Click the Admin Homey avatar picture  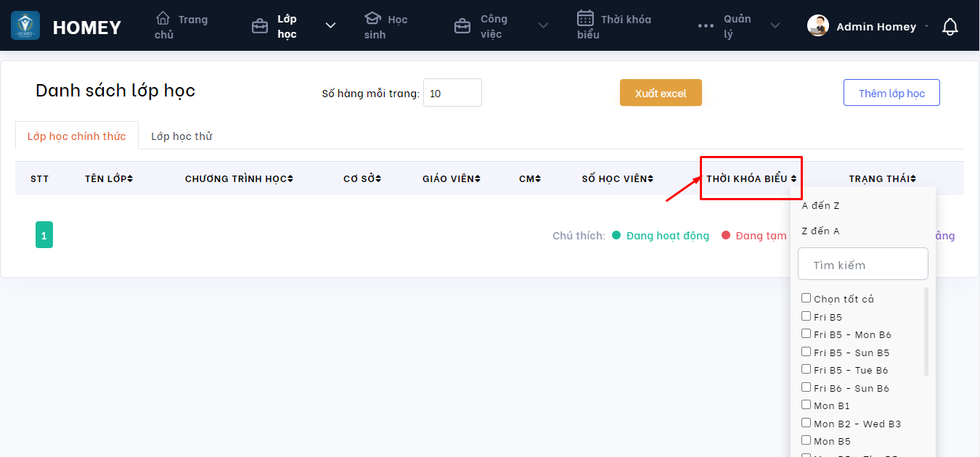(818, 26)
